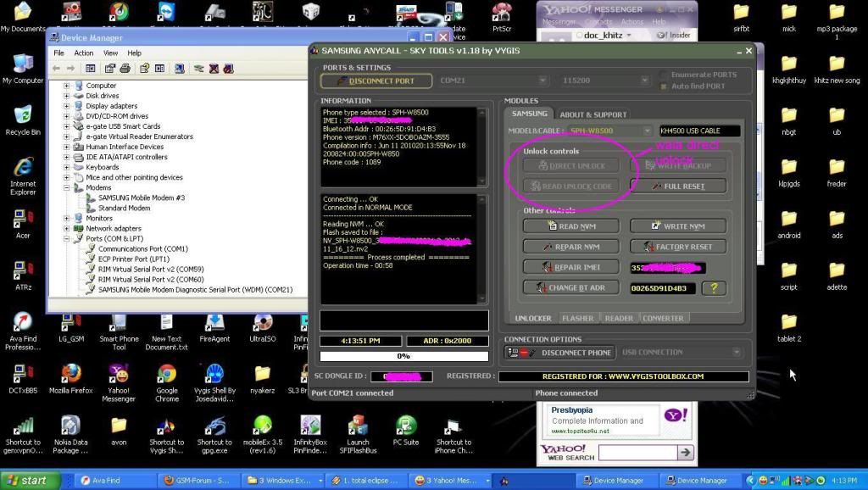Expand Network adapters tree node
The image size is (868, 490).
pyautogui.click(x=66, y=228)
